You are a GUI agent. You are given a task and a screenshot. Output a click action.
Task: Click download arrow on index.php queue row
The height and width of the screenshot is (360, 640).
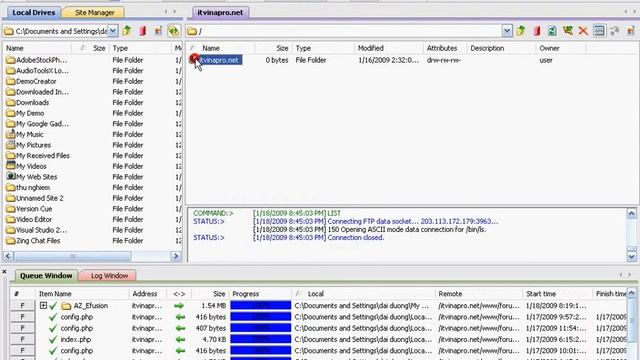click(180, 339)
